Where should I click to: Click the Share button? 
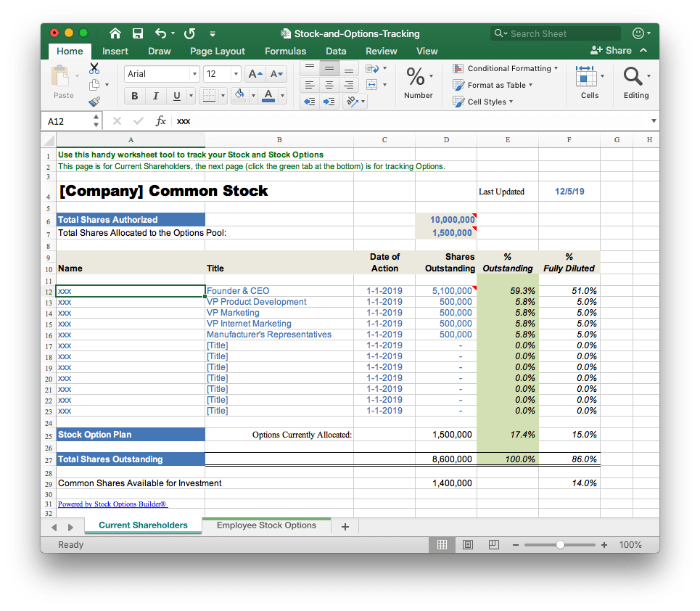(611, 51)
